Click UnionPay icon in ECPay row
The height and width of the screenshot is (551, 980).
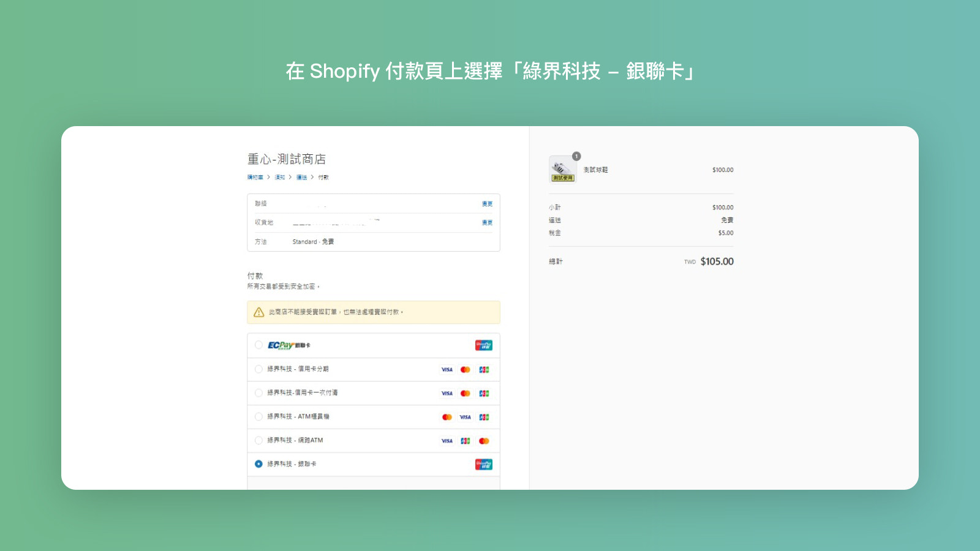point(484,345)
